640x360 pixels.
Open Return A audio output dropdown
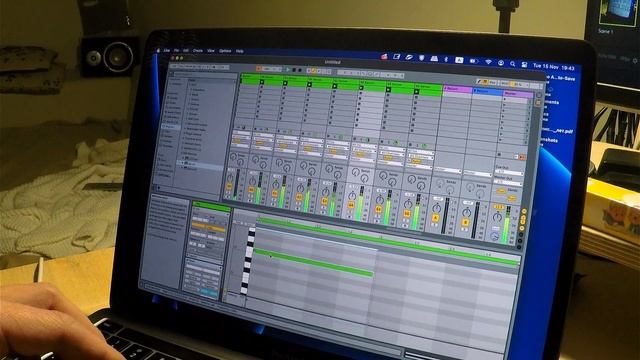point(448,169)
